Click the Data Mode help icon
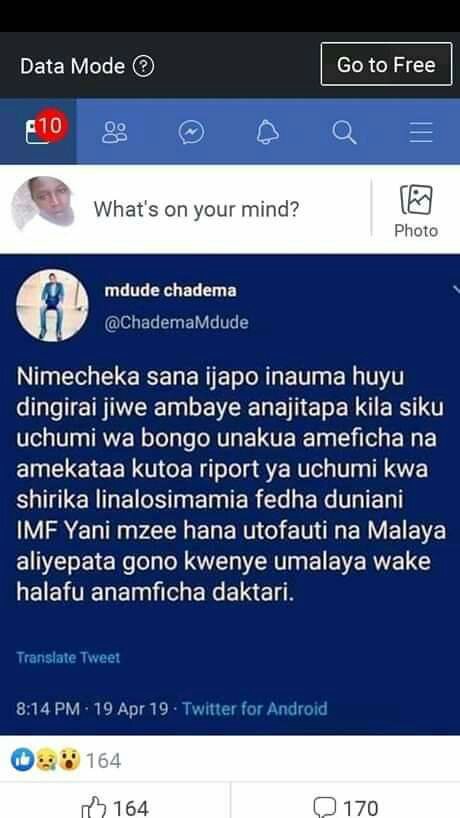 point(143,66)
